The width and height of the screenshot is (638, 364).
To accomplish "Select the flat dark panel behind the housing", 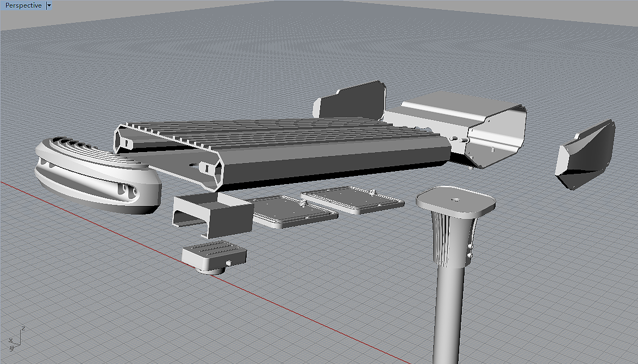I will click(x=350, y=101).
